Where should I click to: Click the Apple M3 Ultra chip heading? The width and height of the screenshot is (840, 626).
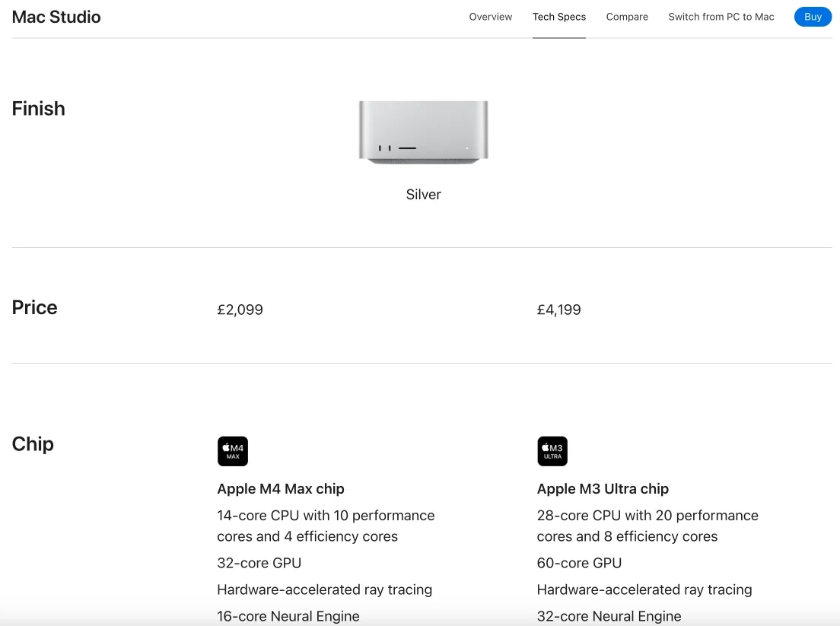[603, 489]
